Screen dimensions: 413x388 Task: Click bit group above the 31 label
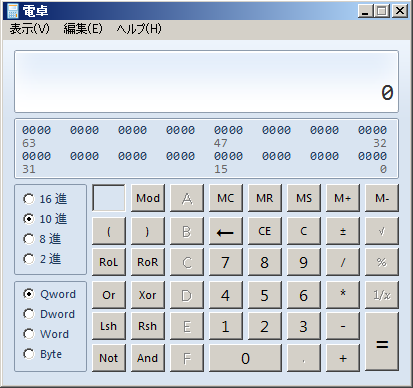click(x=36, y=156)
